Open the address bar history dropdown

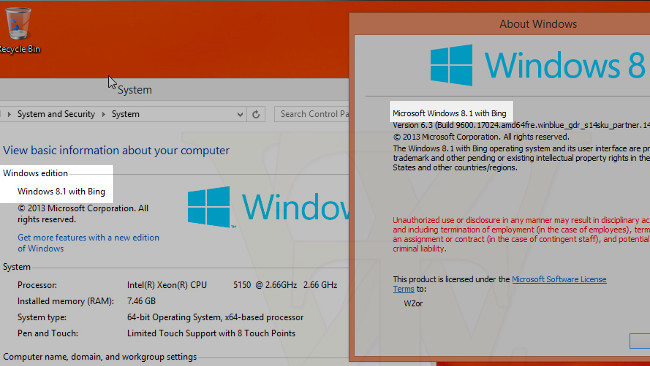click(x=240, y=114)
